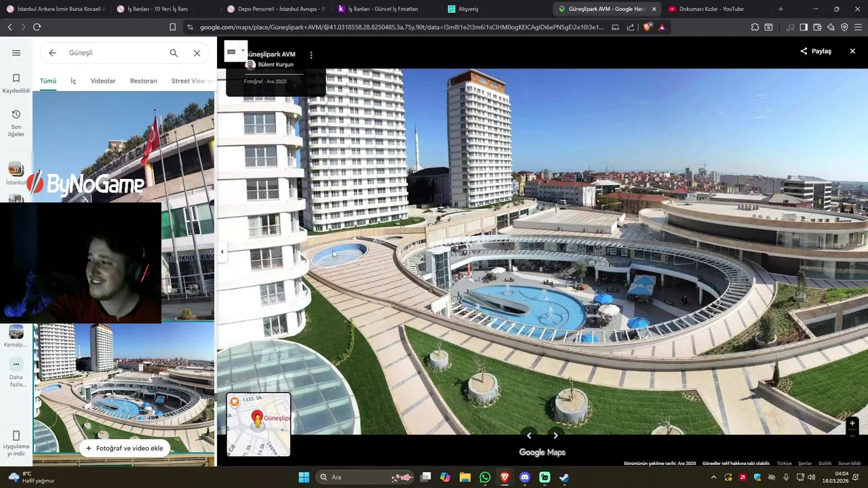Select the Restoran tab
This screenshot has height=488, width=868.
pos(143,81)
